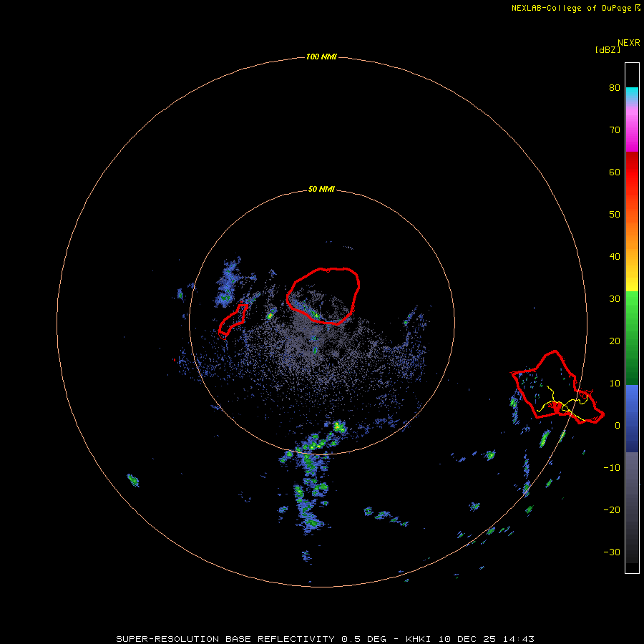
Task: Click the 80 value on the dBZ scale
Action: [x=615, y=87]
